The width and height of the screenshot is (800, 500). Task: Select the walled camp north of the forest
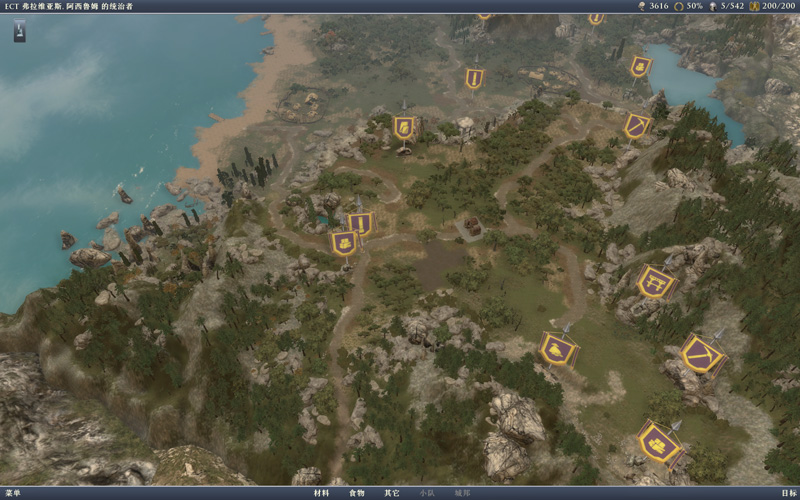(548, 79)
